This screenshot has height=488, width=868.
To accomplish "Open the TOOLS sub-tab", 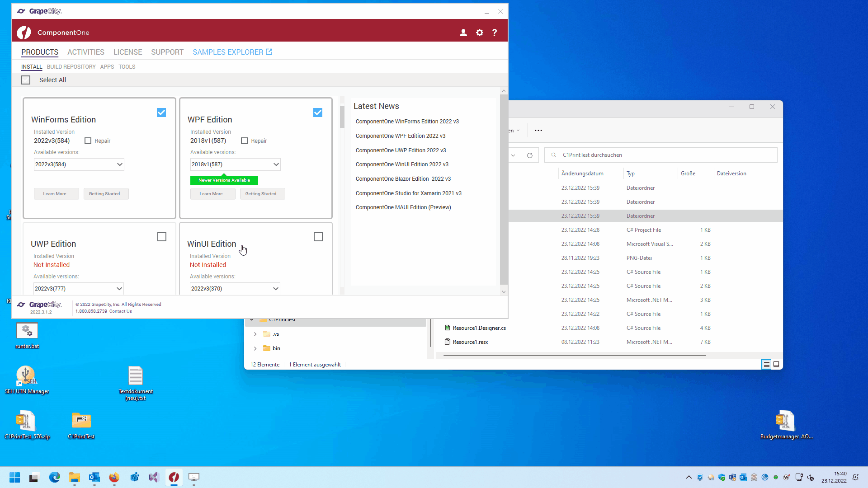I will click(x=127, y=67).
